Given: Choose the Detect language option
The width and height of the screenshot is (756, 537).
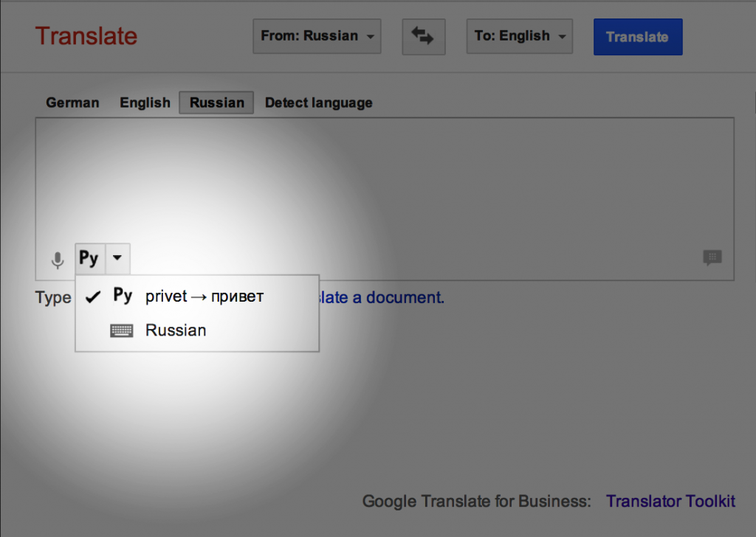Looking at the screenshot, I should [x=318, y=103].
